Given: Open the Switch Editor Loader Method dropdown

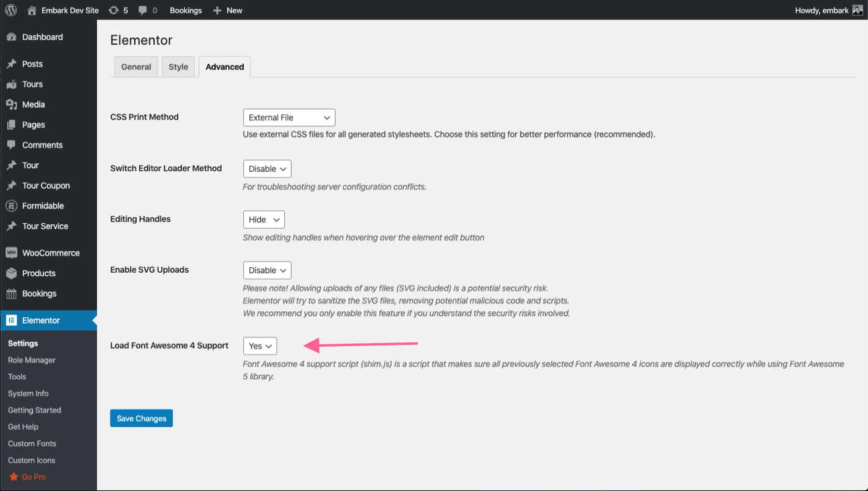Looking at the screenshot, I should point(267,169).
